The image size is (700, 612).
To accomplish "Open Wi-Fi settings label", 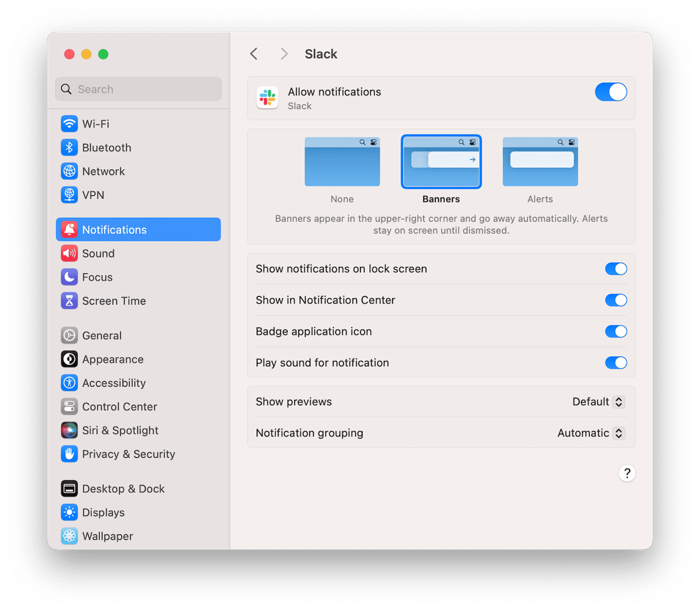I will [x=96, y=124].
